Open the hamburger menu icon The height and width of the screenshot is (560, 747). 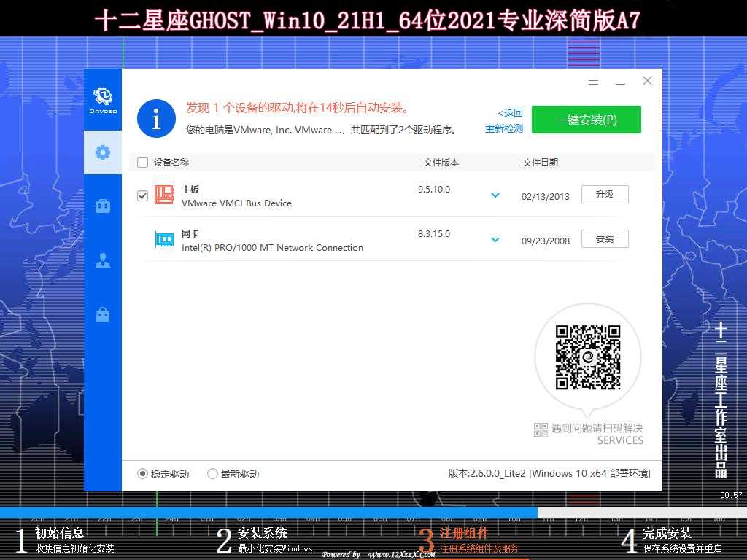tap(593, 80)
